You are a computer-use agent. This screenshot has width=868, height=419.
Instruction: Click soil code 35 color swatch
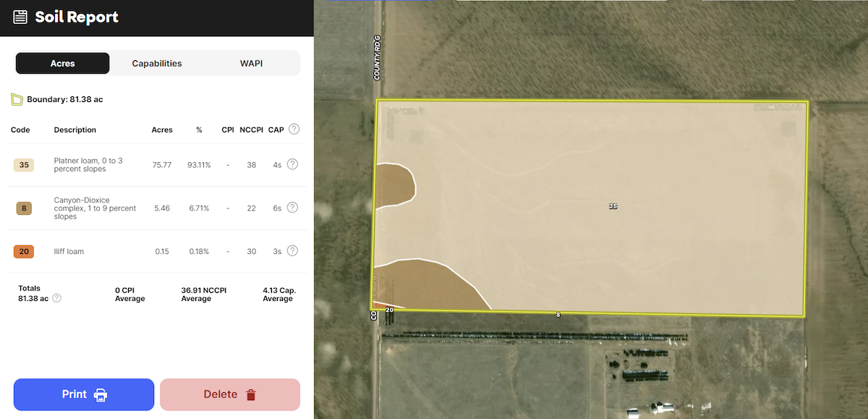coord(24,165)
